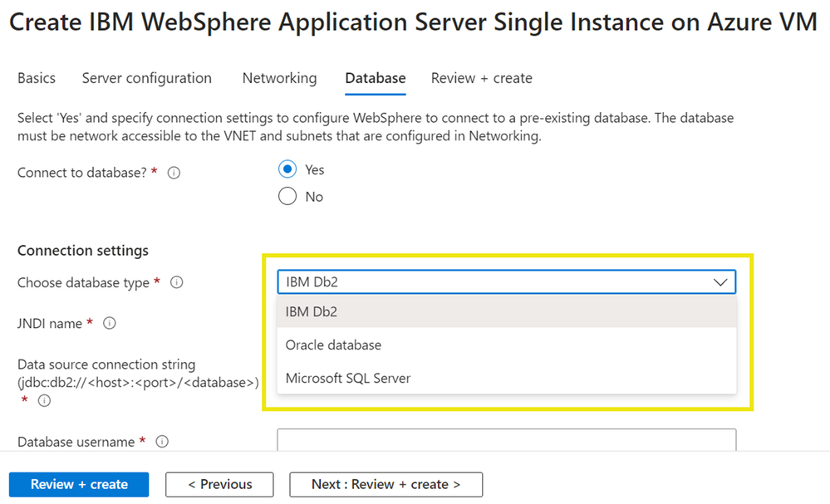Click the Previous button
This screenshot has height=504, width=830.
coord(219,484)
